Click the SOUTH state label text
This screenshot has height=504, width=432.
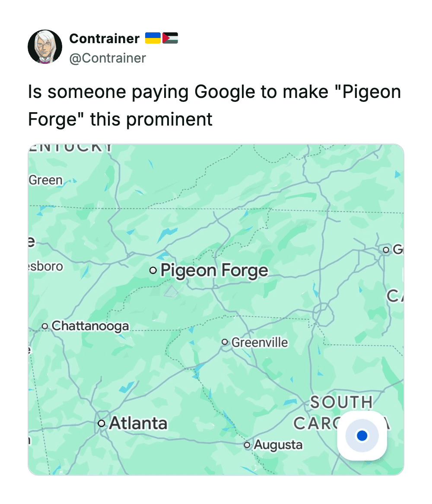(x=341, y=402)
